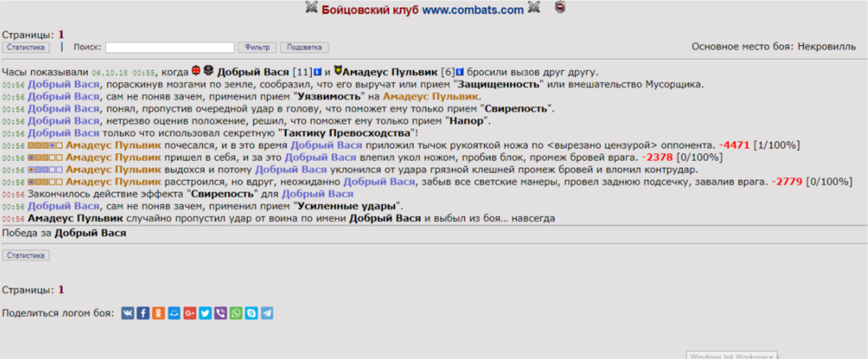Click the VK share icon

click(127, 313)
